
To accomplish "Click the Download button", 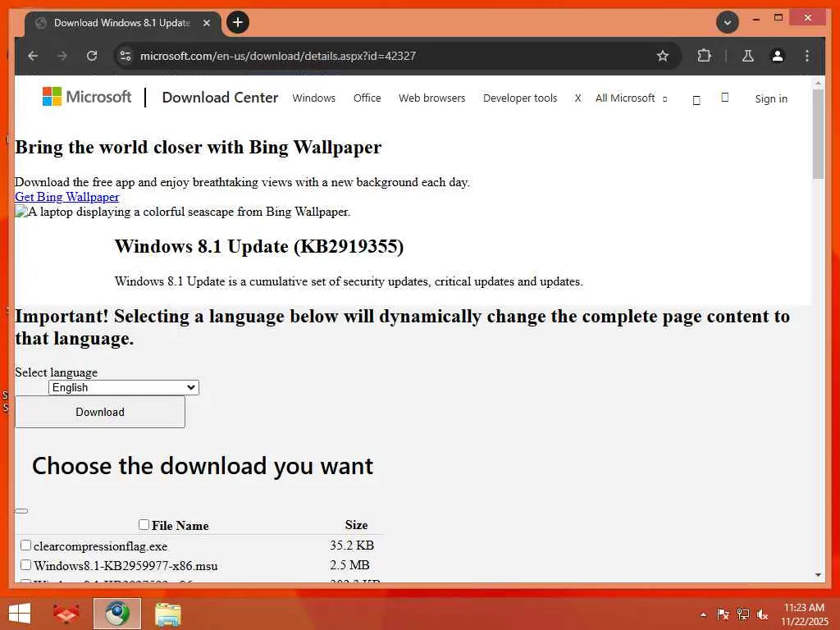I will click(x=100, y=412).
